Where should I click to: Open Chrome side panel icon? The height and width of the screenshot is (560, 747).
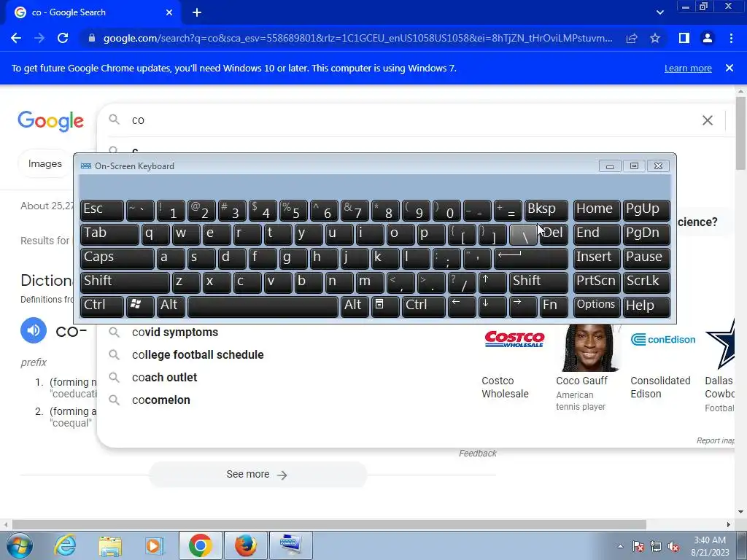click(x=684, y=38)
